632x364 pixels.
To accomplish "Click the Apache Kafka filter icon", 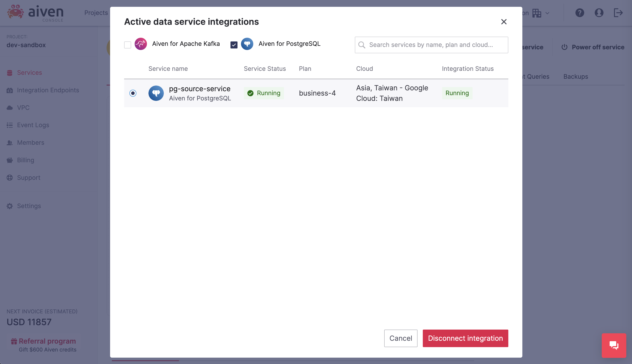I will 141,44.
